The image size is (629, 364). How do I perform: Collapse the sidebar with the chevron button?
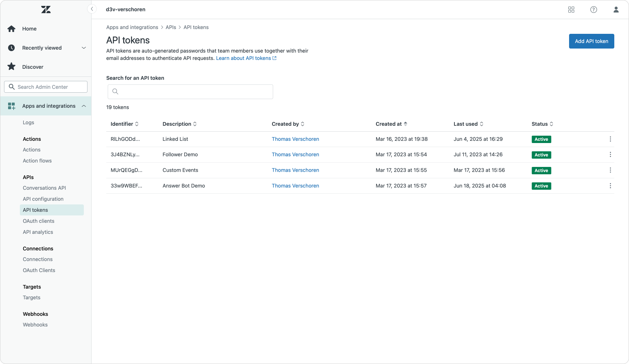tap(92, 9)
